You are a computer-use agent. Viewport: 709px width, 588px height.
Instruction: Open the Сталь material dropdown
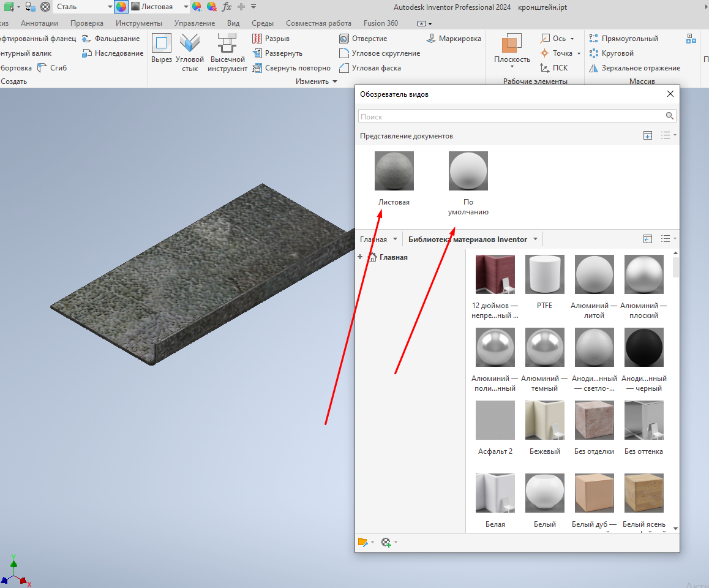point(110,7)
